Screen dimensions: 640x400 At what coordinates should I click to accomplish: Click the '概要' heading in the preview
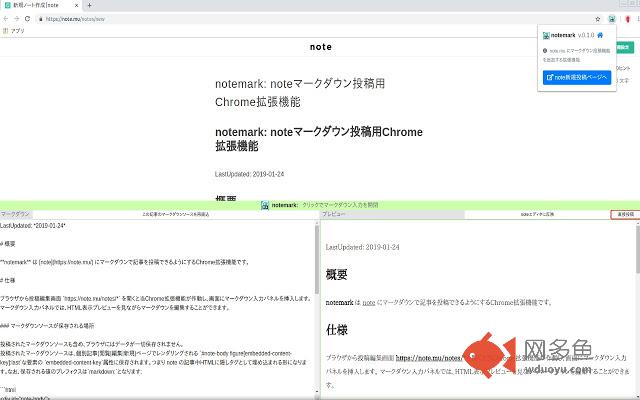(336, 275)
